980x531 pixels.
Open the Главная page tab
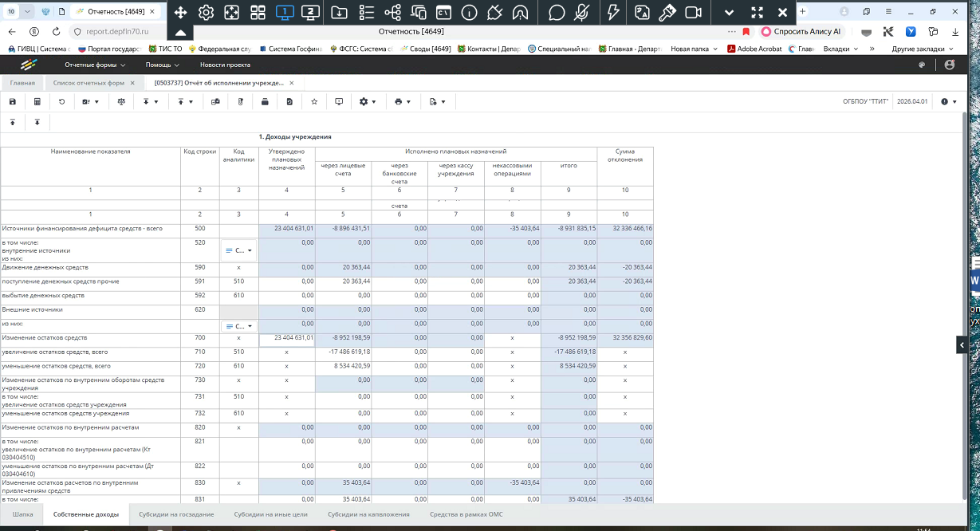(22, 83)
